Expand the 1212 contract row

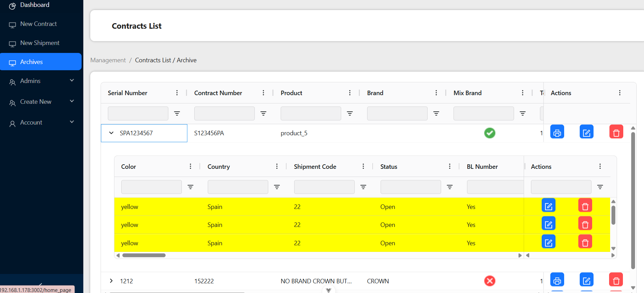[111, 281]
